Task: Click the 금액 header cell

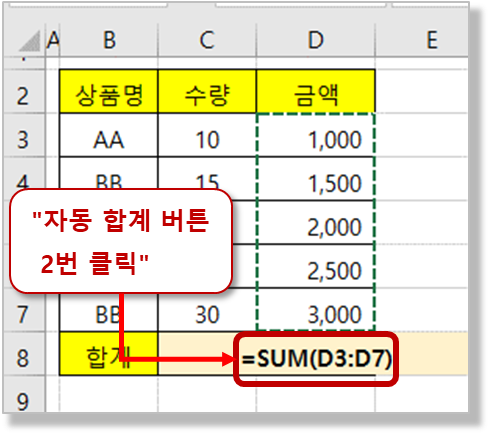Action: pyautogui.click(x=316, y=91)
